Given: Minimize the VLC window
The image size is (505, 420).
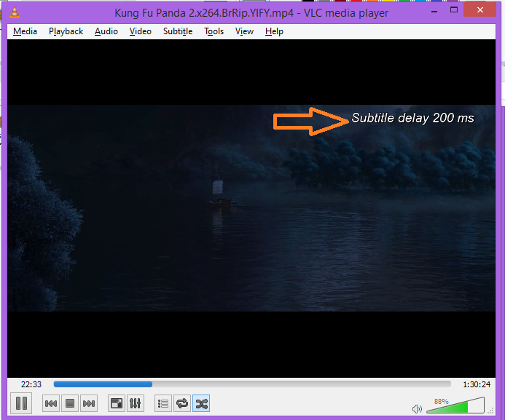Looking at the screenshot, I should click(434, 10).
